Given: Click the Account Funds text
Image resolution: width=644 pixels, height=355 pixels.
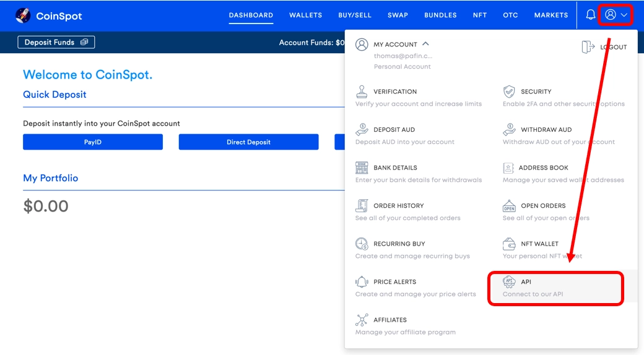Looking at the screenshot, I should [311, 42].
